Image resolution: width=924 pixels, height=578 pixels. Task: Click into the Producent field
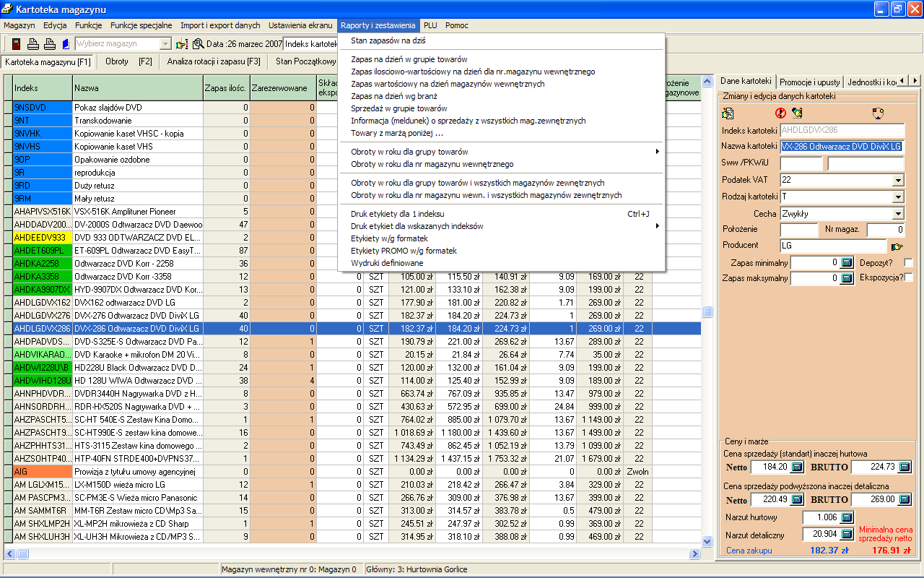tap(834, 246)
